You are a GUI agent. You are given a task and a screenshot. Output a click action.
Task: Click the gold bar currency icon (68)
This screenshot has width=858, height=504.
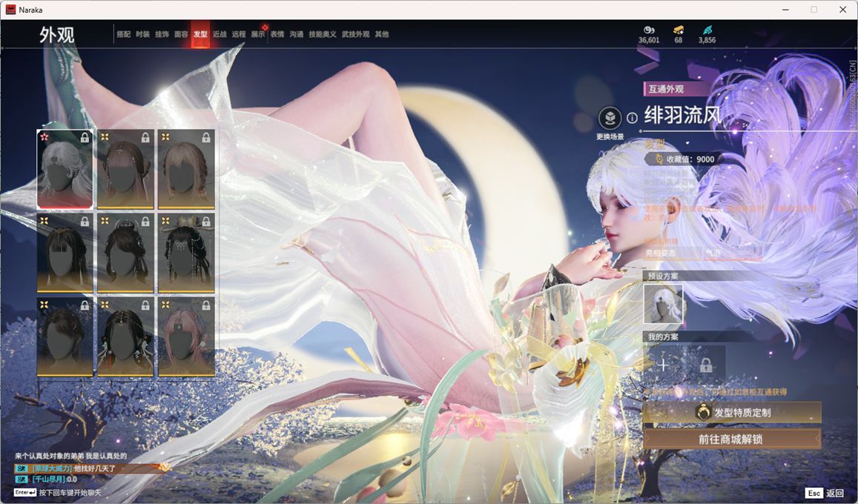point(679,30)
